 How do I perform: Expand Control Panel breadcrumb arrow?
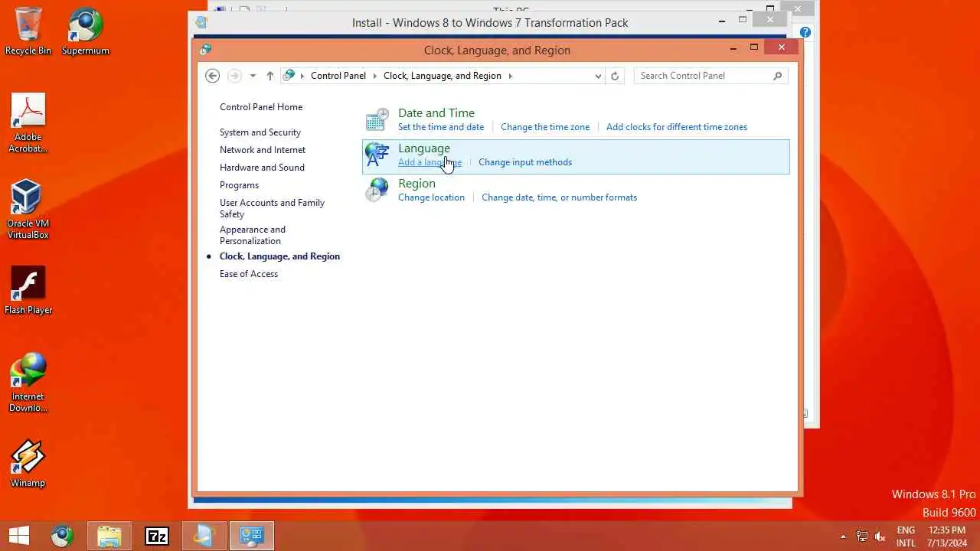point(375,76)
